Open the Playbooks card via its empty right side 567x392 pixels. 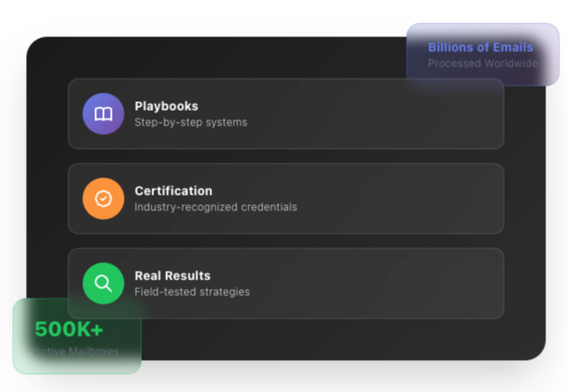point(390,114)
